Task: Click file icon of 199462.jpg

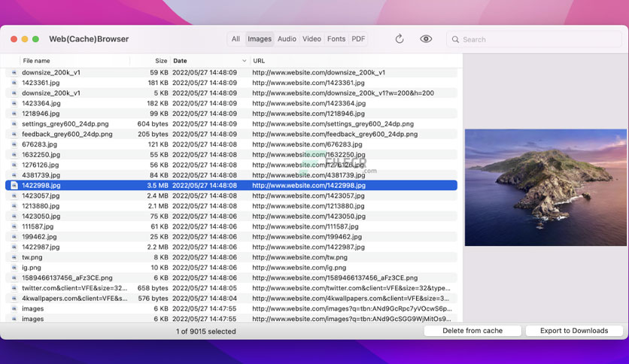Action: pos(14,237)
